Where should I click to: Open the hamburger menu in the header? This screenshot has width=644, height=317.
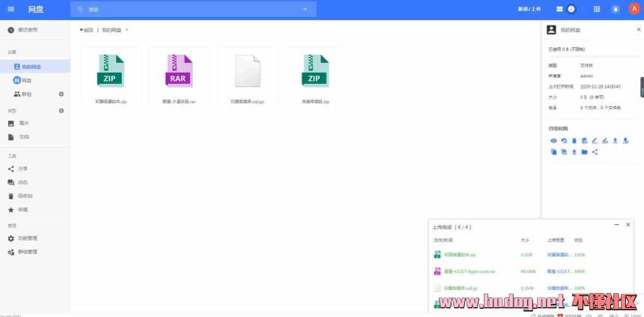[x=10, y=9]
